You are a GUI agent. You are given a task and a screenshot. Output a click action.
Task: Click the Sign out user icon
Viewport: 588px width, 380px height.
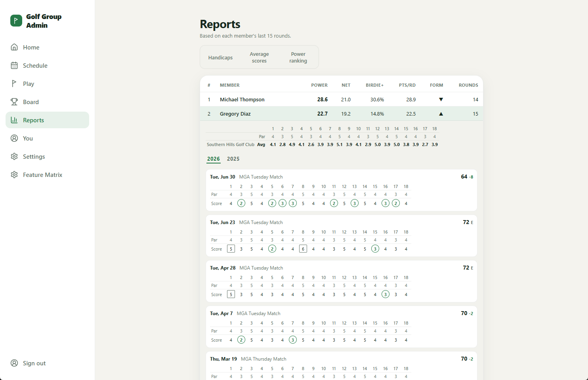14,363
